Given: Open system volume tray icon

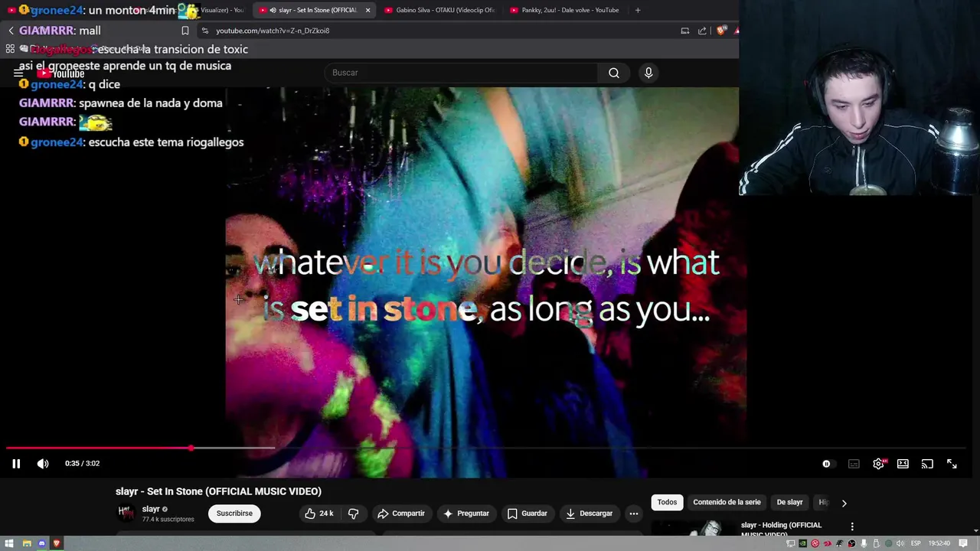Looking at the screenshot, I should point(900,543).
